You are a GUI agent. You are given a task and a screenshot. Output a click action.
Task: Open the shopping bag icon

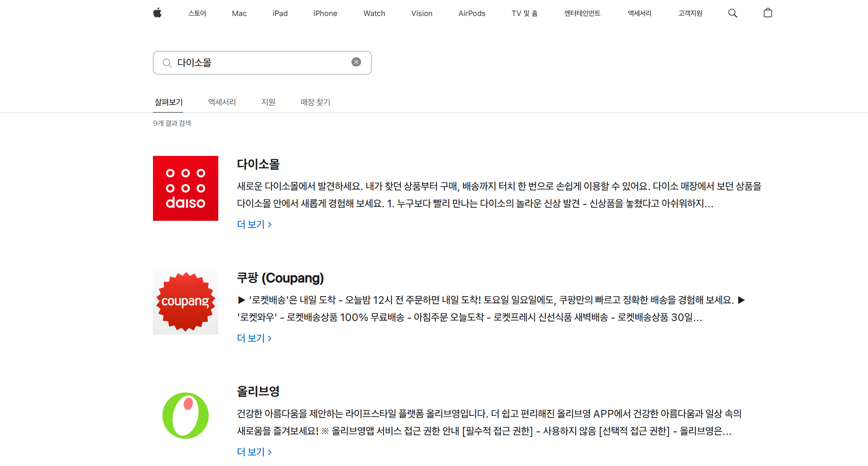coord(767,13)
